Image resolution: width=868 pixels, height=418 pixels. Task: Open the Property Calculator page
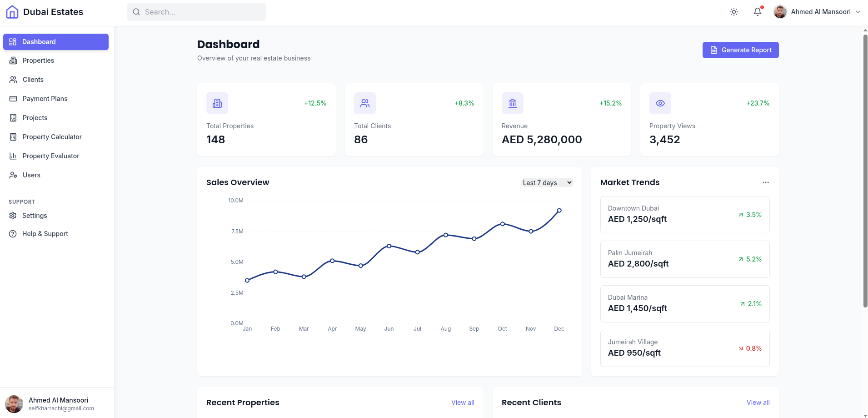tap(56, 137)
